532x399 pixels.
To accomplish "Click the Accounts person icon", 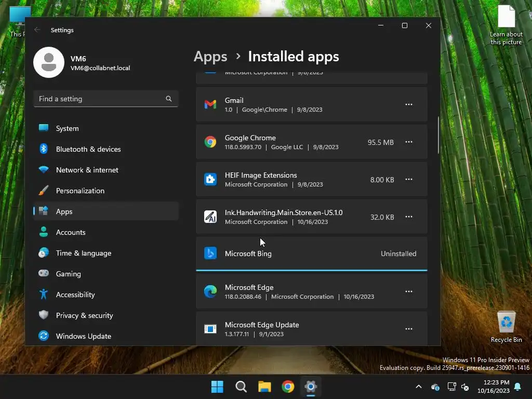I will (x=44, y=232).
